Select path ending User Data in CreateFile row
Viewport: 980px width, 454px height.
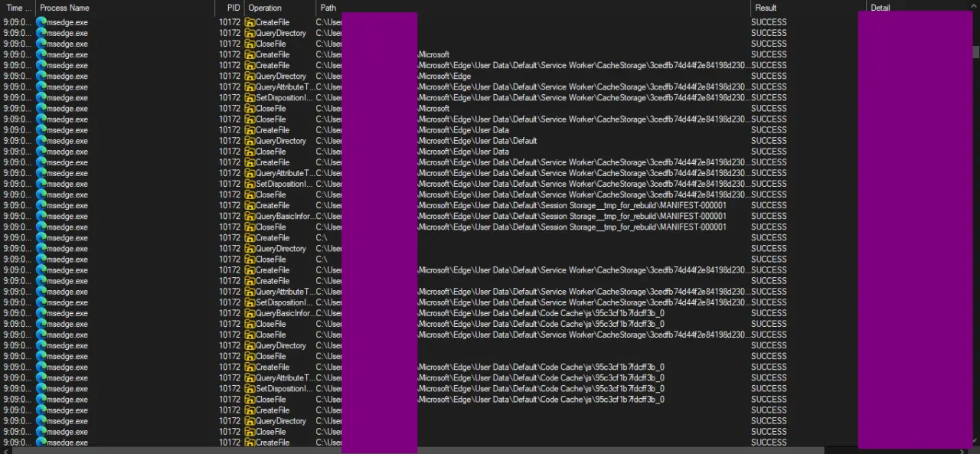click(463, 130)
